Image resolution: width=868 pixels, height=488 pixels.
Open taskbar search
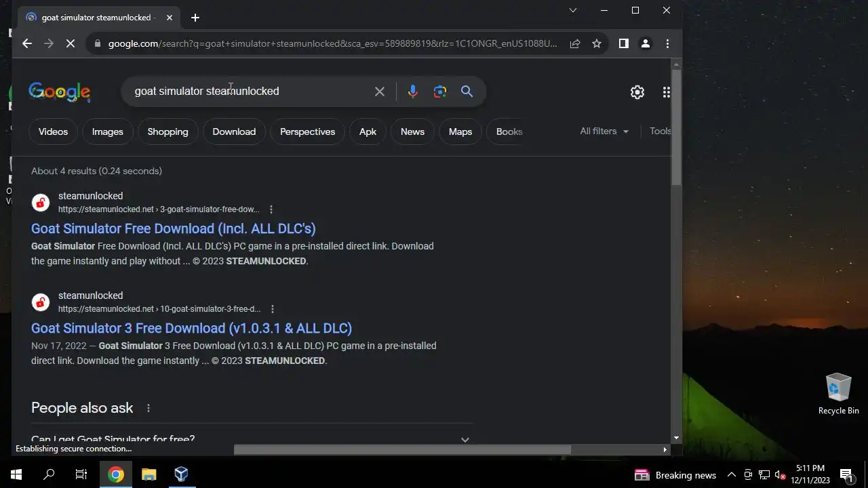pos(49,474)
